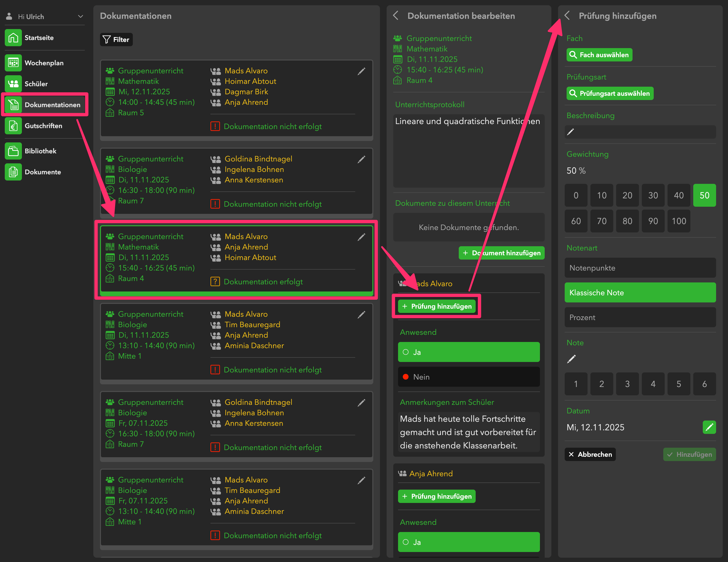This screenshot has height=562, width=728.
Task: Open the Prüfungsart auswählen selector
Action: point(610,93)
